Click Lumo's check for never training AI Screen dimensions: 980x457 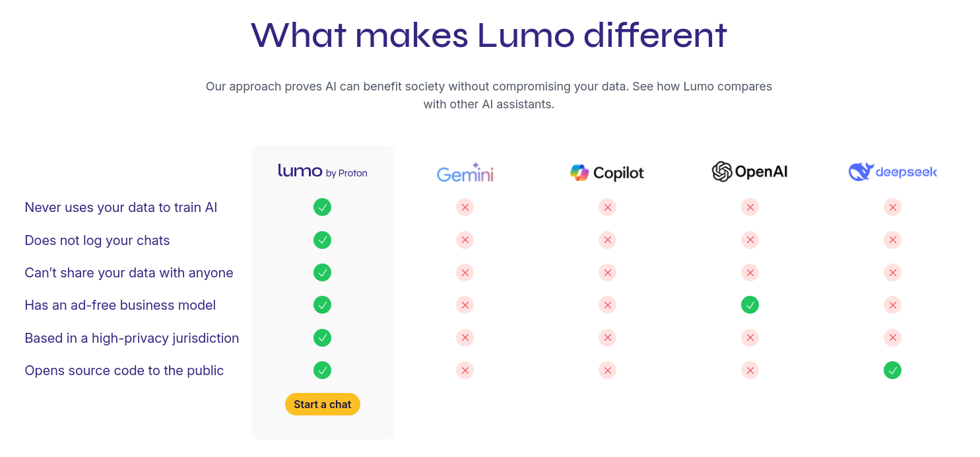(x=322, y=207)
